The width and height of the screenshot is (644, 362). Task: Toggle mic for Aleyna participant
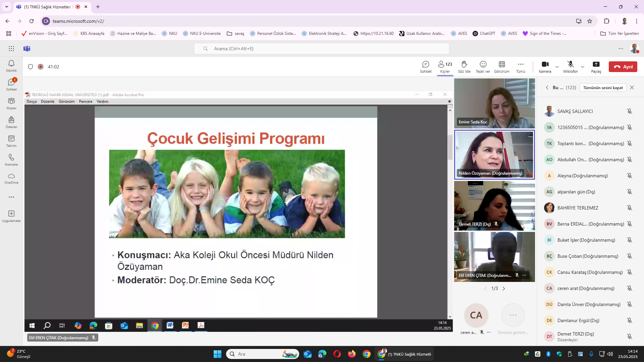tap(630, 176)
